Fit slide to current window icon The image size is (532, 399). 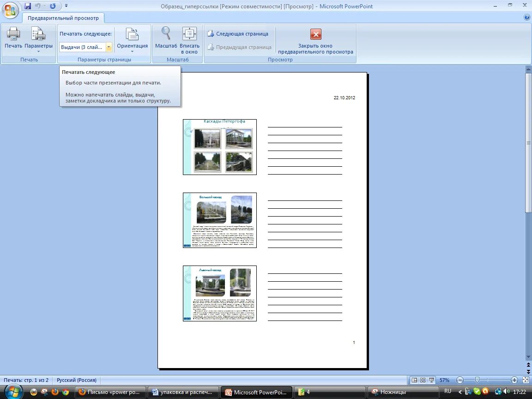click(526, 380)
